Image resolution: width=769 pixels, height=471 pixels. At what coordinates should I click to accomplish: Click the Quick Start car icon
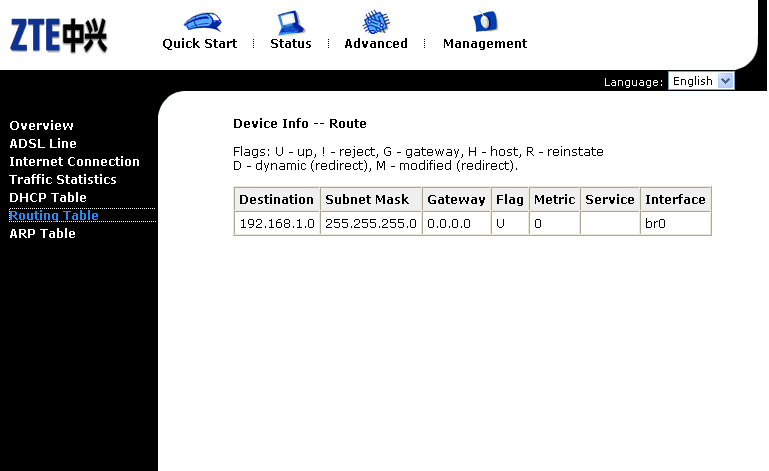[203, 22]
